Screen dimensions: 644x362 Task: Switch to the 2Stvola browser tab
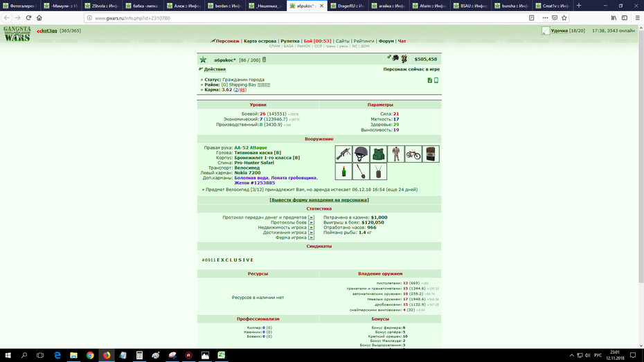[102, 6]
